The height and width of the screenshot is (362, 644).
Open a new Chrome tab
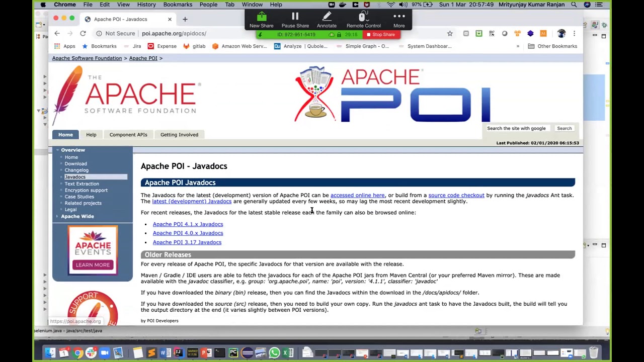click(x=185, y=19)
